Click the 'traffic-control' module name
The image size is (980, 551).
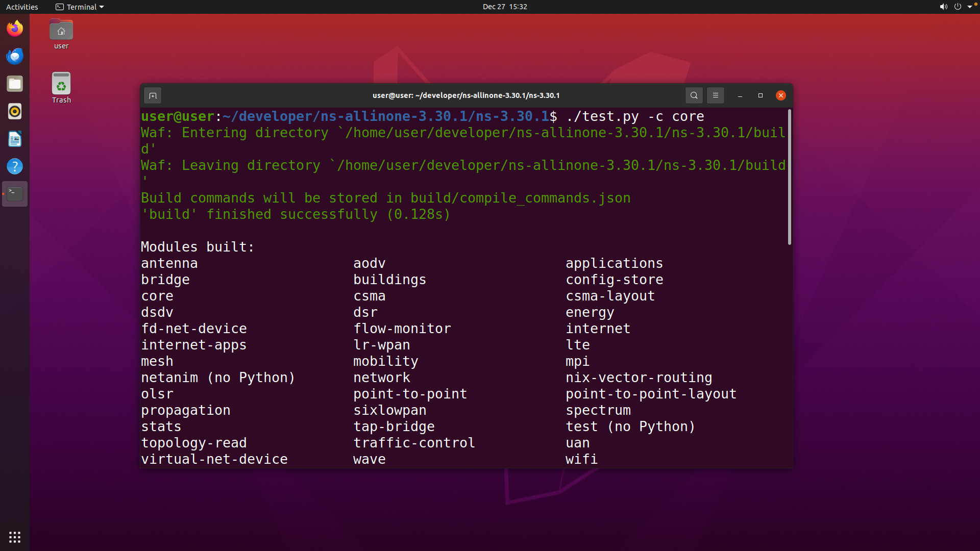[x=414, y=443]
